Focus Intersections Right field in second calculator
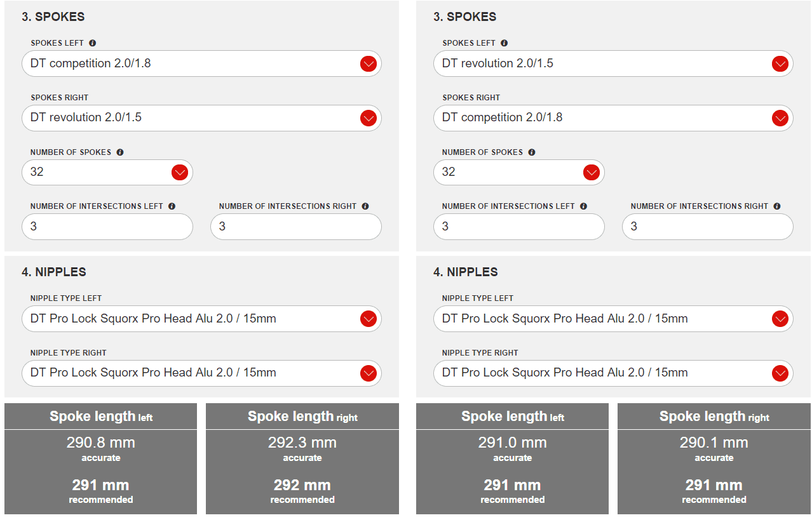Image resolution: width=812 pixels, height=520 pixels. 707,227
